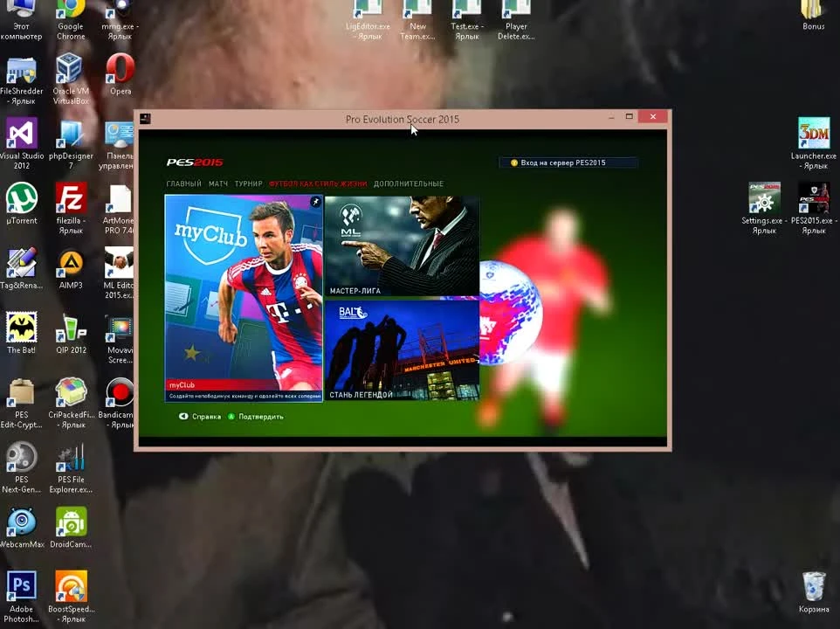
Task: Open CriPackedFile shortcut icon
Action: coord(71,403)
